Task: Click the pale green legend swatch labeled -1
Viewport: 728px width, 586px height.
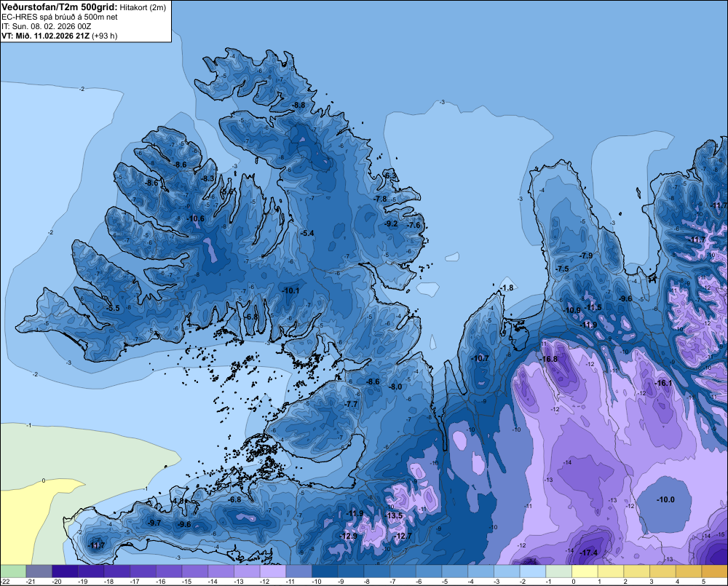Action: [558, 571]
